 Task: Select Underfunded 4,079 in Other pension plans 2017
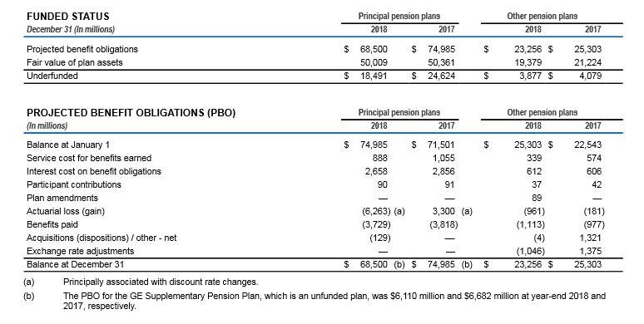[x=590, y=76]
